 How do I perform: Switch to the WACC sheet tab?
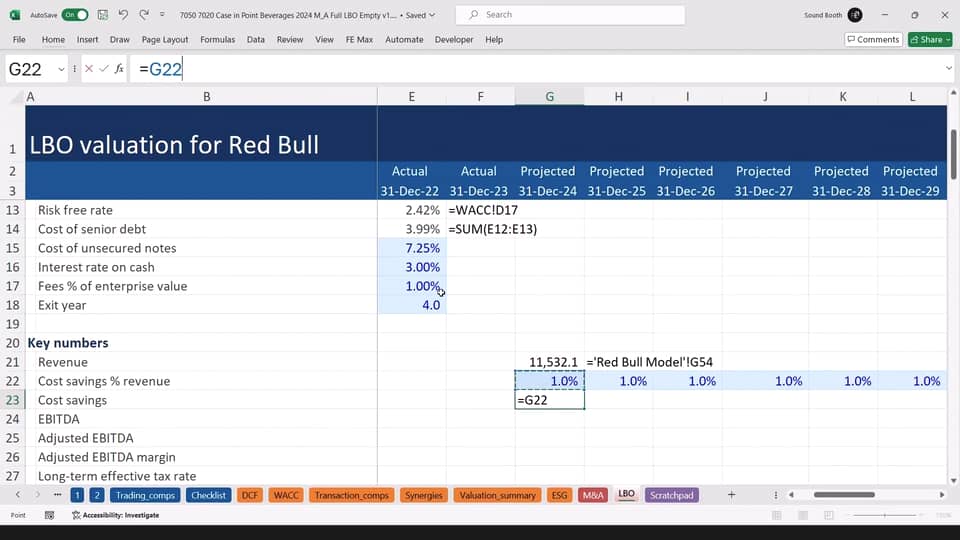coord(286,495)
